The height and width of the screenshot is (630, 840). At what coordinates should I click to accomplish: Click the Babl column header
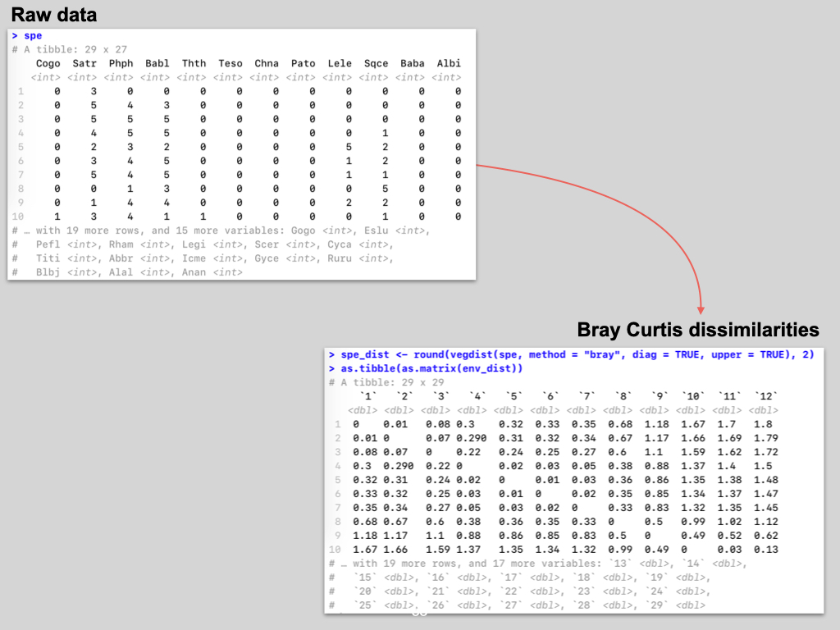coord(157,63)
